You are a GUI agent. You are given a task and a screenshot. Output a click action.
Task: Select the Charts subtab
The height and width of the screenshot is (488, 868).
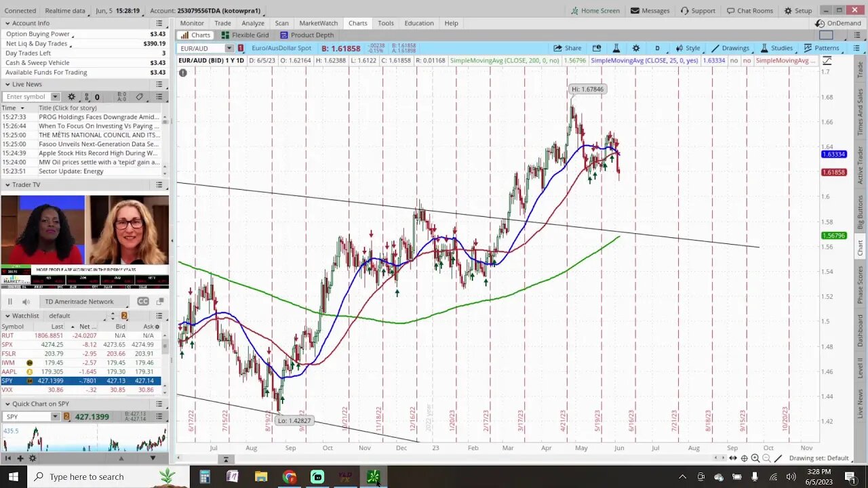(x=195, y=35)
